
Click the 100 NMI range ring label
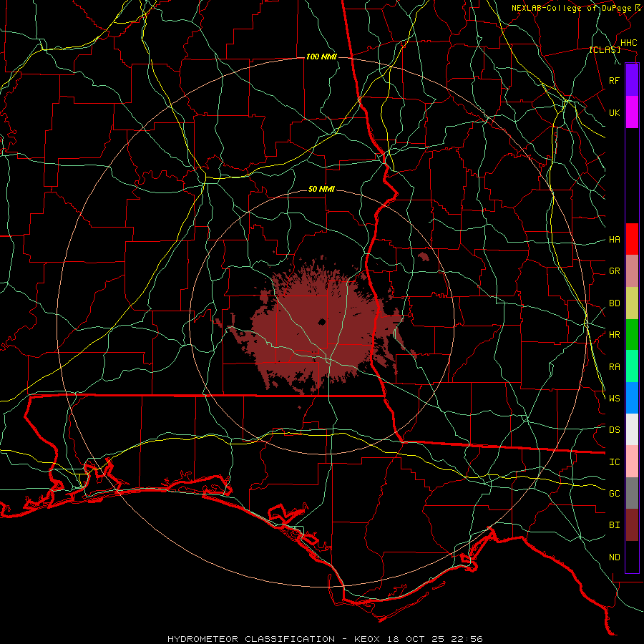pos(321,57)
